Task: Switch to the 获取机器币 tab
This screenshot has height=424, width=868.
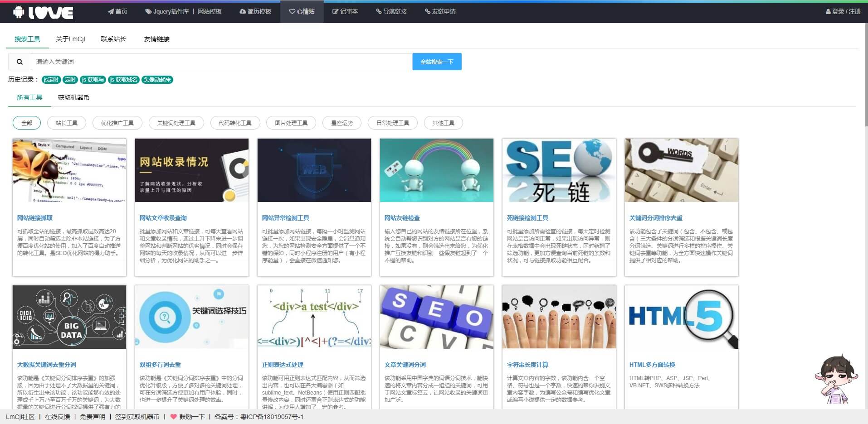Action: coord(73,97)
